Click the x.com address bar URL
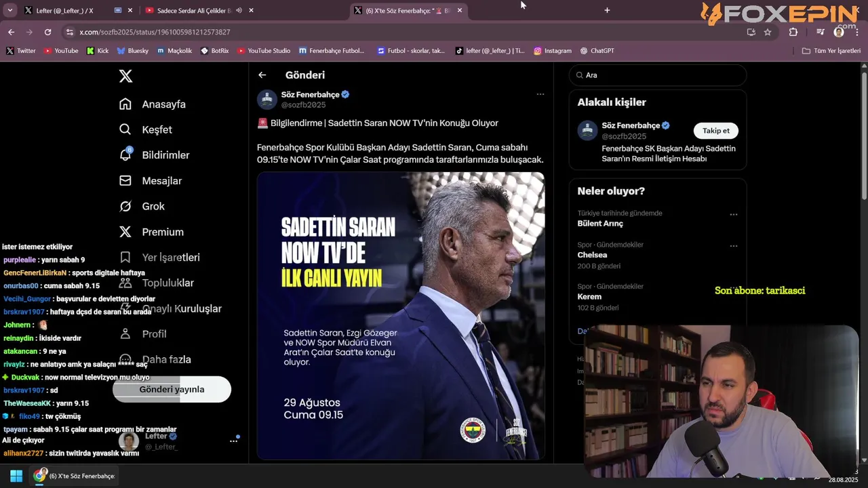The image size is (868, 488). pyautogui.click(x=155, y=32)
